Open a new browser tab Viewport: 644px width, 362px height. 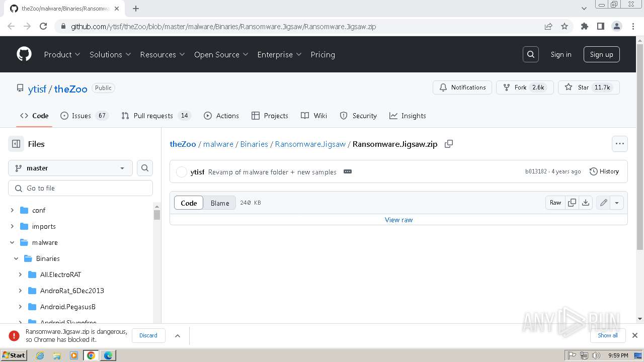[x=136, y=9]
